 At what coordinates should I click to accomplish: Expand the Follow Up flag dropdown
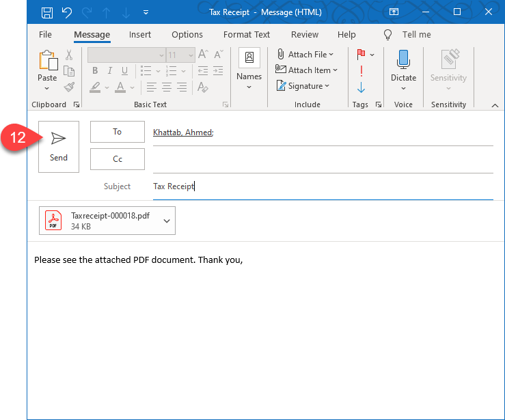pyautogui.click(x=372, y=55)
